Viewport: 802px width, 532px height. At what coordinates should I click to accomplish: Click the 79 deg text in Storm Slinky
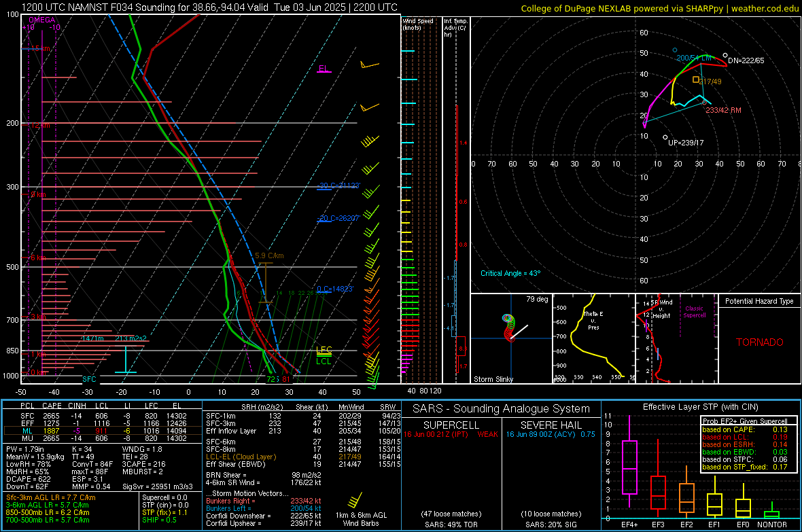pyautogui.click(x=537, y=299)
